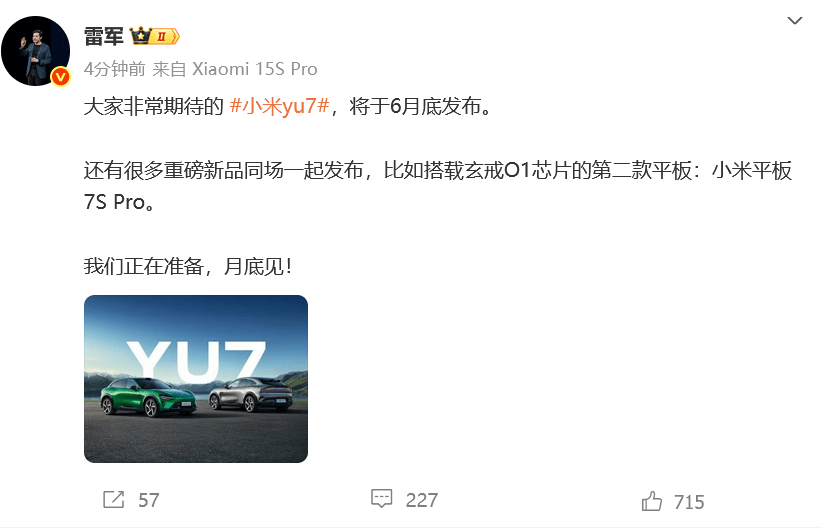Click the repost share icon
This screenshot has height=528, width=822.
(114, 500)
